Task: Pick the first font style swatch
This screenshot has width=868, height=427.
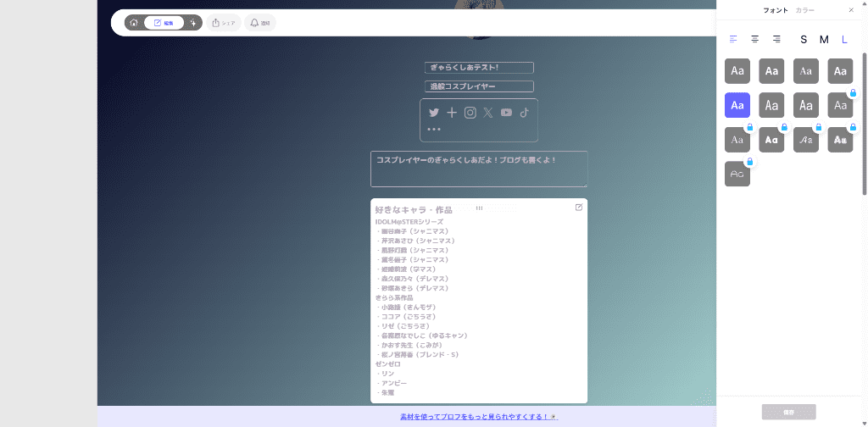Action: [x=737, y=71]
